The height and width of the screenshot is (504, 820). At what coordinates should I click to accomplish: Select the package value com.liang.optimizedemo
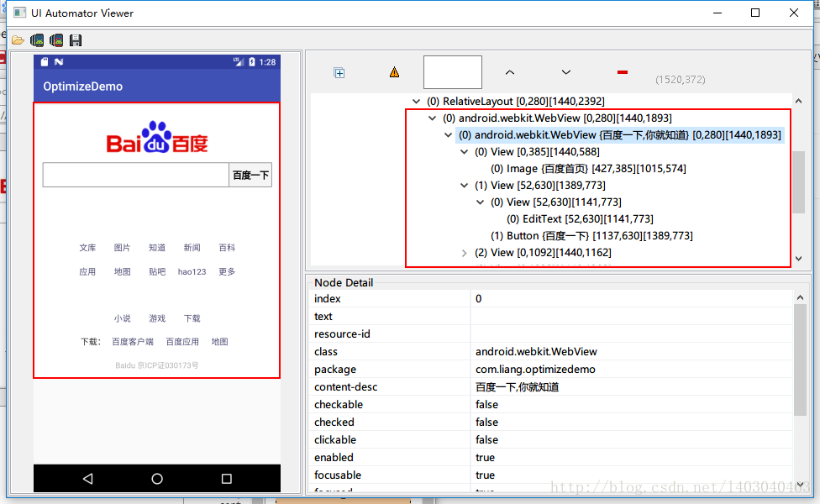point(535,370)
